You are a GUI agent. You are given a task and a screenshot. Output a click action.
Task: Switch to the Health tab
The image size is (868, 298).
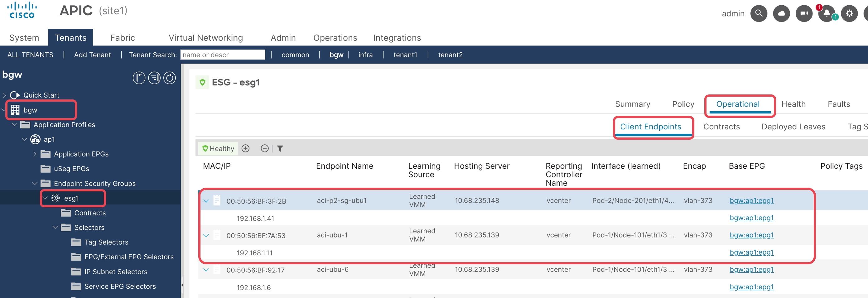click(x=793, y=104)
